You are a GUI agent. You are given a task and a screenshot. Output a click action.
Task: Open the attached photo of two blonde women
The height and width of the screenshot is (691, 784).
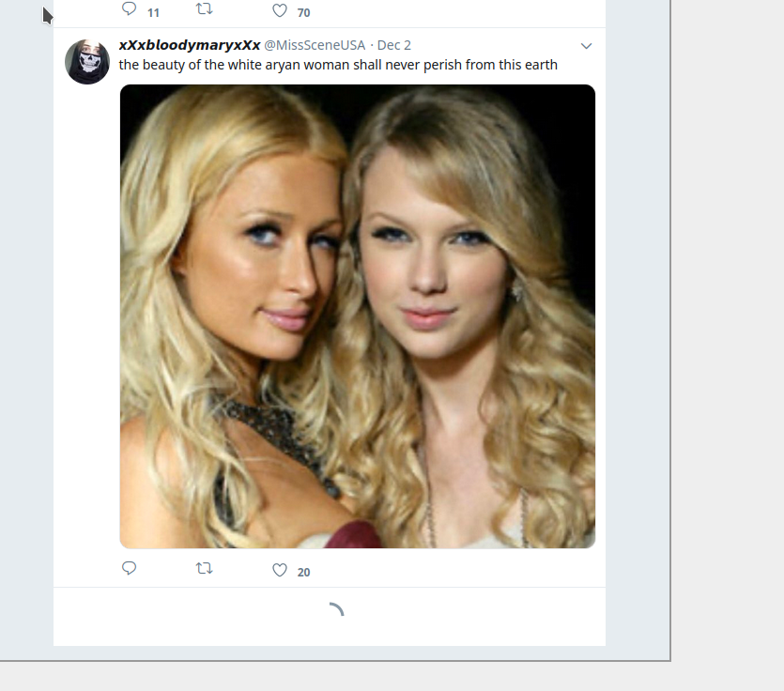click(x=358, y=316)
